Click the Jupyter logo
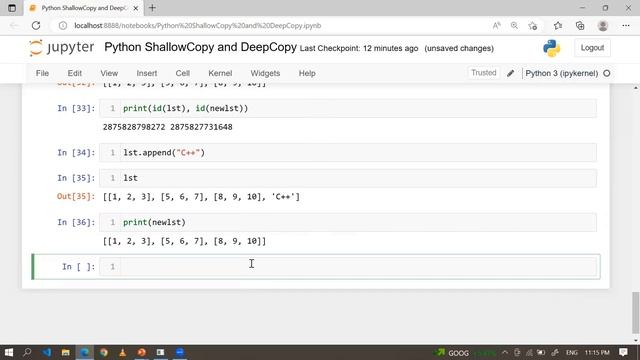 coord(62,48)
